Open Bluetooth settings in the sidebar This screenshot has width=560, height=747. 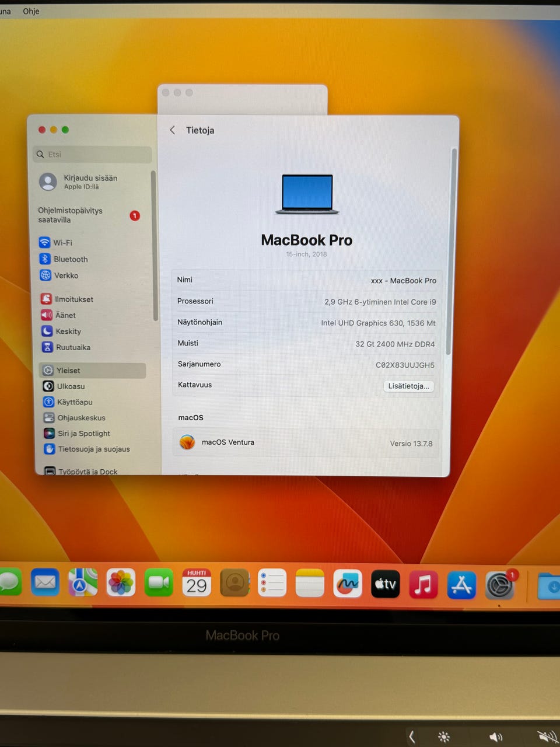click(x=64, y=259)
